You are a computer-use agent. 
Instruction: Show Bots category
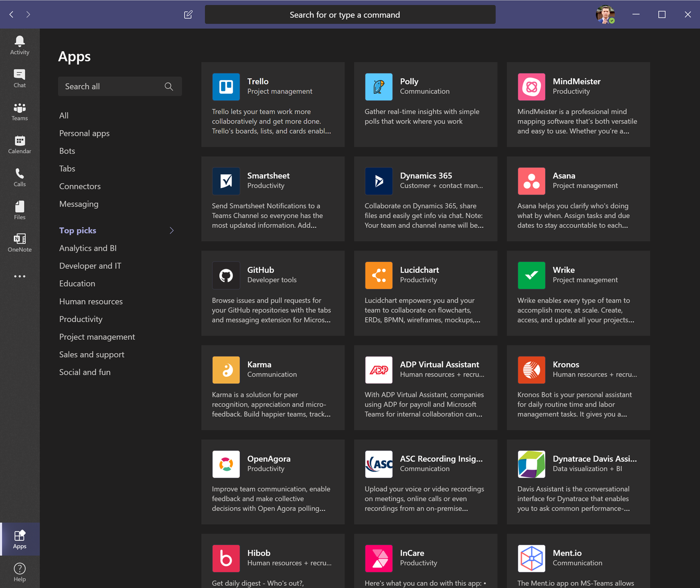coord(67,151)
